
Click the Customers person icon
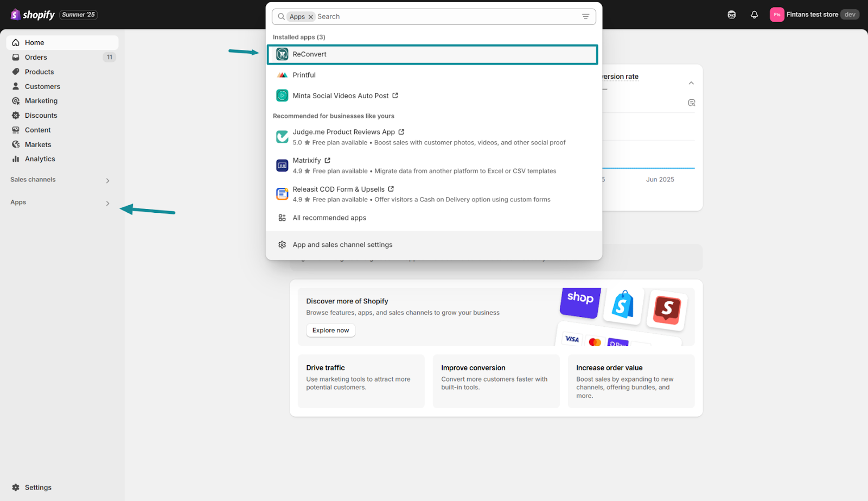pos(16,86)
